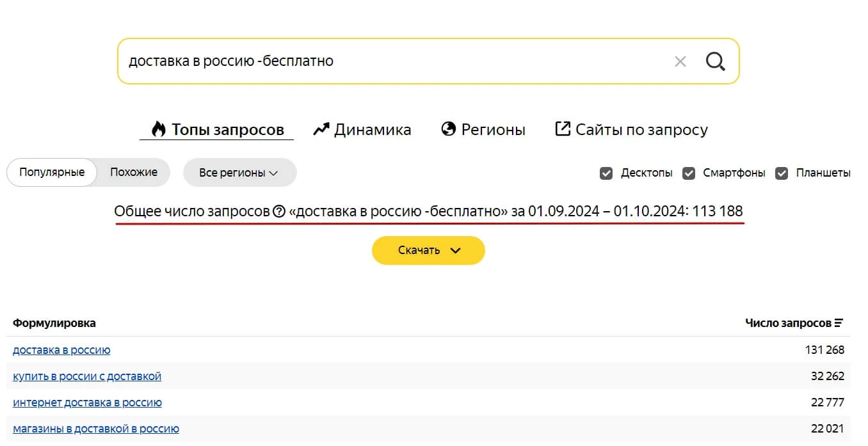Uncheck the Десктопы checkbox

click(606, 173)
